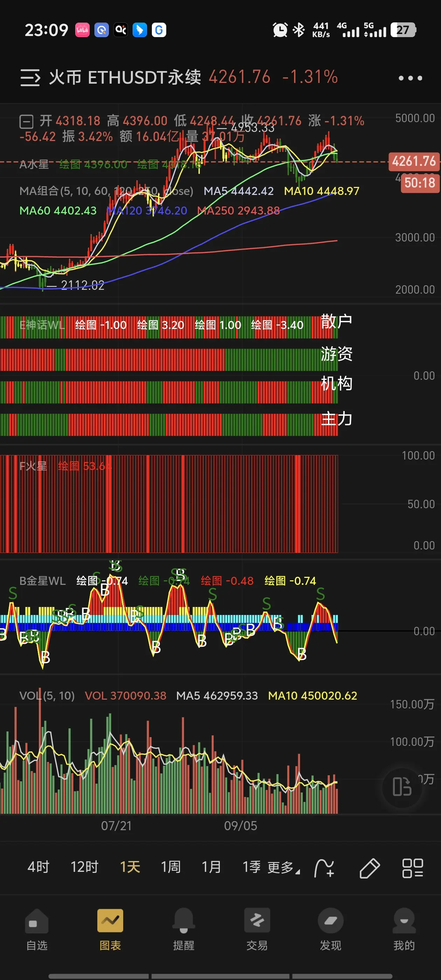The image size is (441, 980).
Task: Expand the 更多 timeframe dropdown
Action: click(283, 868)
